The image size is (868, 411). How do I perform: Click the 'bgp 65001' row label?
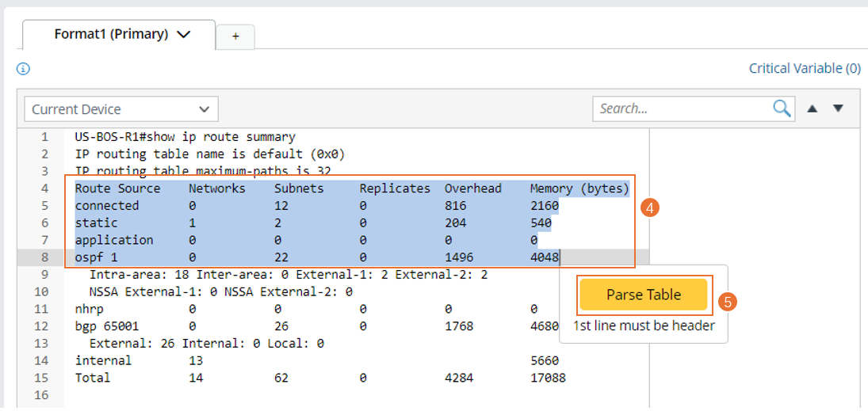[x=107, y=326]
